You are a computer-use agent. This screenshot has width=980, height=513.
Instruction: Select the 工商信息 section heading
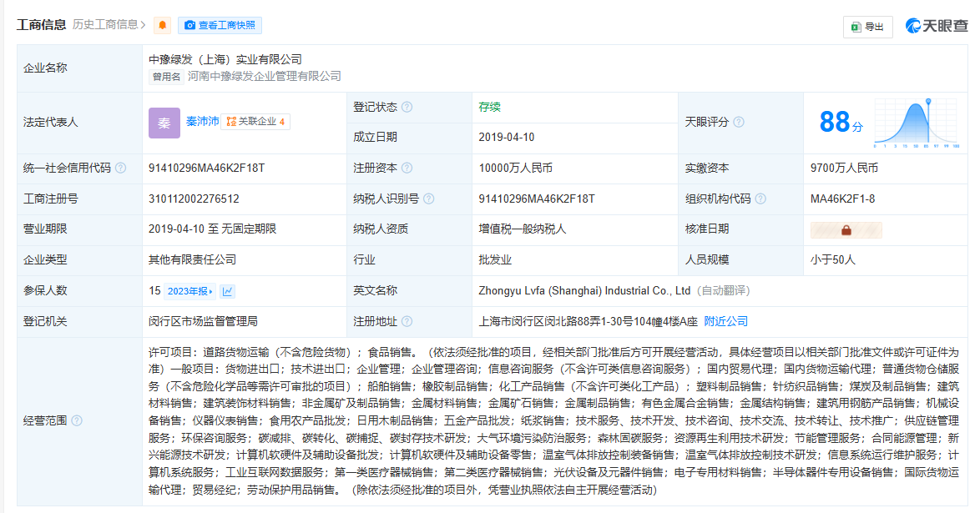click(41, 25)
